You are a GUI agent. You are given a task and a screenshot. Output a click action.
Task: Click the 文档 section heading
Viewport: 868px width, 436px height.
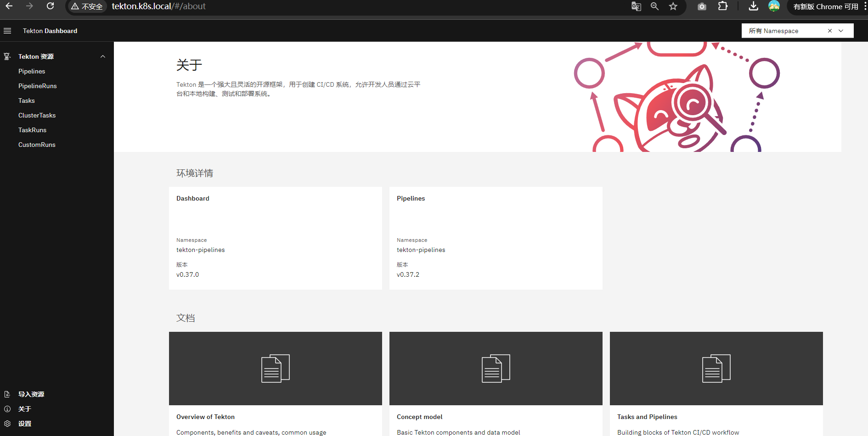[x=186, y=318]
